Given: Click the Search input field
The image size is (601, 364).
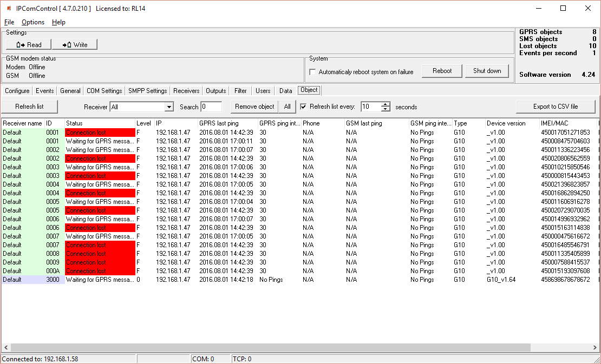Looking at the screenshot, I should [x=211, y=107].
